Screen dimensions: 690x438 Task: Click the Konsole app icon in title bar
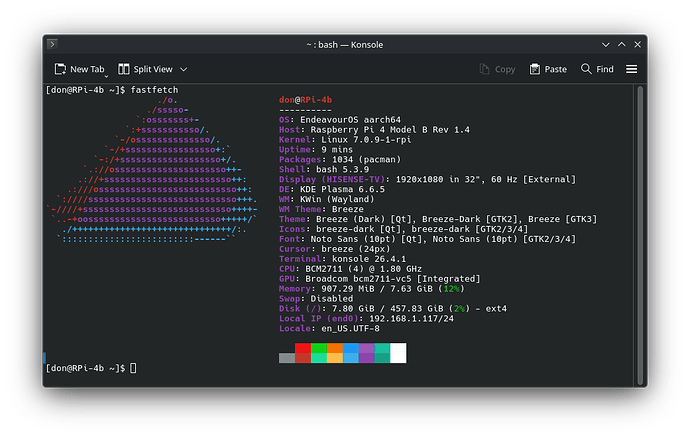pyautogui.click(x=52, y=44)
